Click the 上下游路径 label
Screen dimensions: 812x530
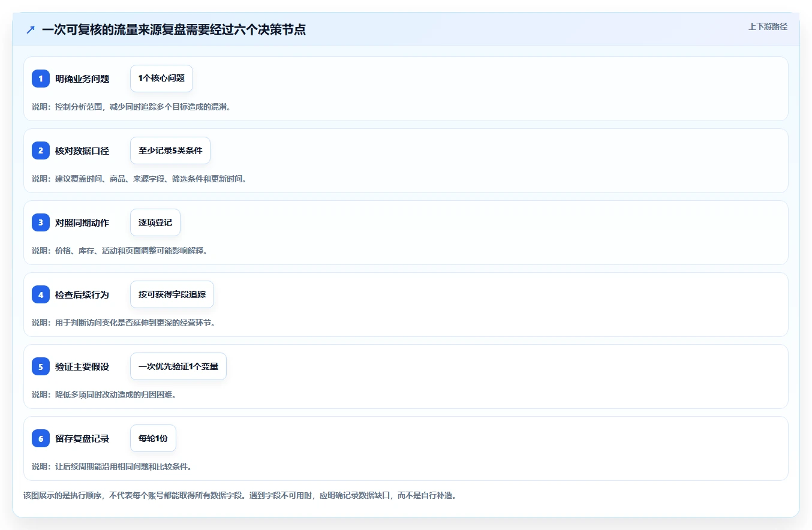(768, 26)
